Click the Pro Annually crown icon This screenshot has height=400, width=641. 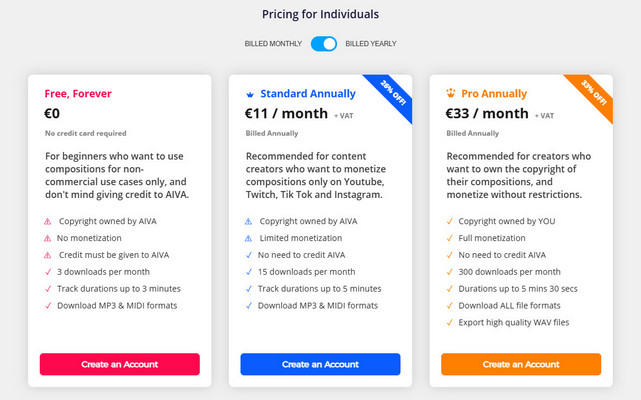click(x=450, y=93)
